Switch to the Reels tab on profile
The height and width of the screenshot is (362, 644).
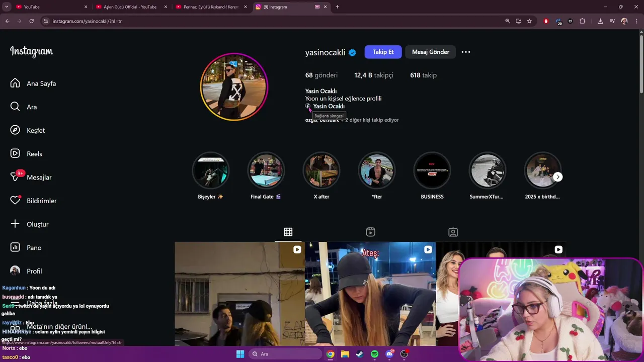pos(370,232)
